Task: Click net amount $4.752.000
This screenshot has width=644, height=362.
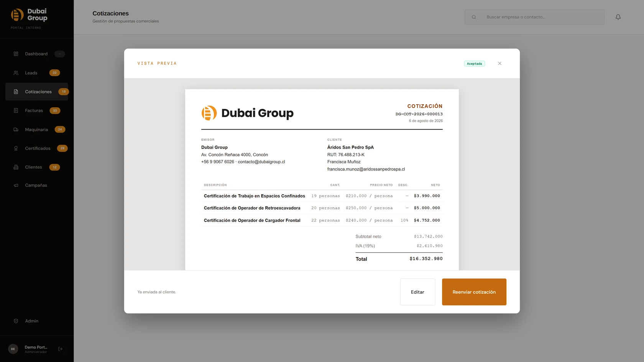Action: pyautogui.click(x=427, y=220)
